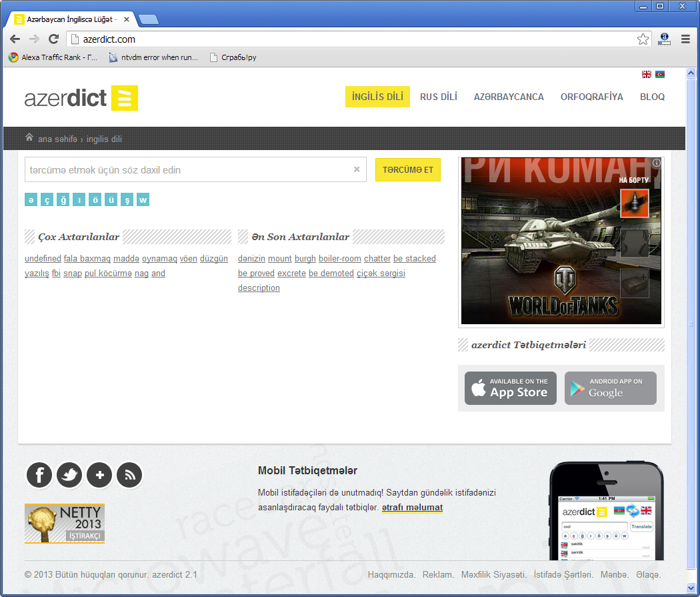Open the RUS DİLİ menu tab
Viewport: 700px width, 597px height.
(x=439, y=97)
